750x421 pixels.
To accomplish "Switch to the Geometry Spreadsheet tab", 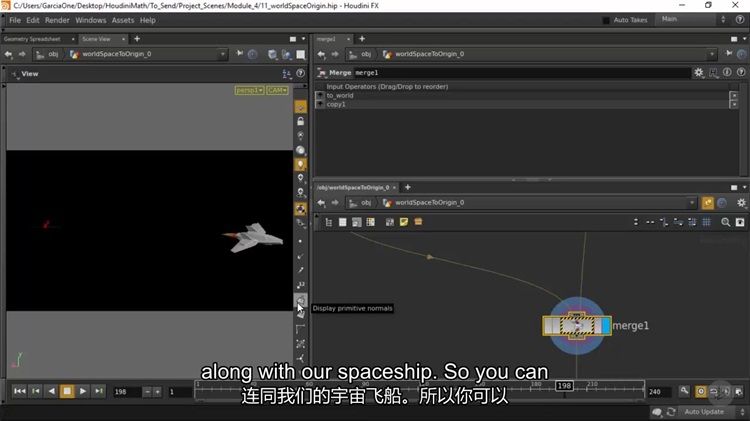I will coord(32,39).
